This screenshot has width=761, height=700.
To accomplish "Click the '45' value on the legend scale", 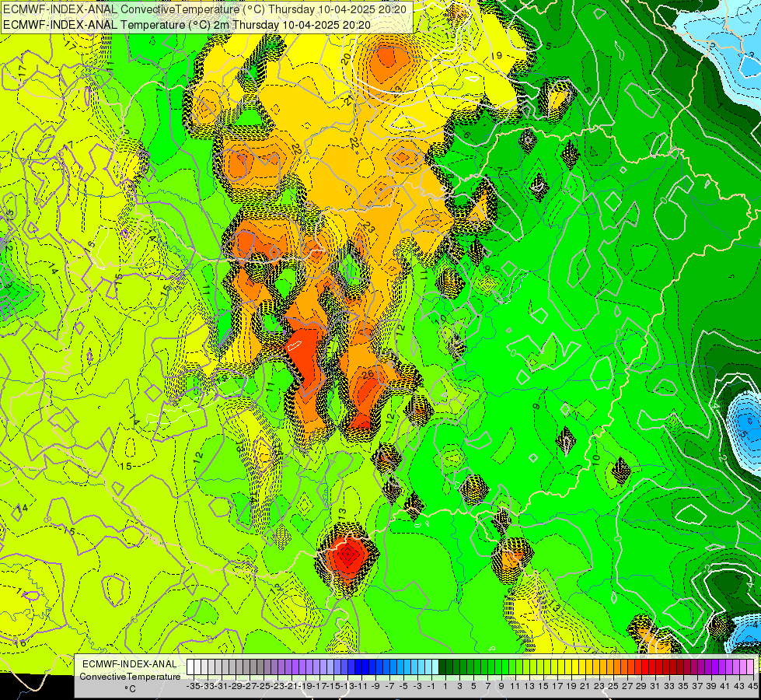I will pos(752,686).
